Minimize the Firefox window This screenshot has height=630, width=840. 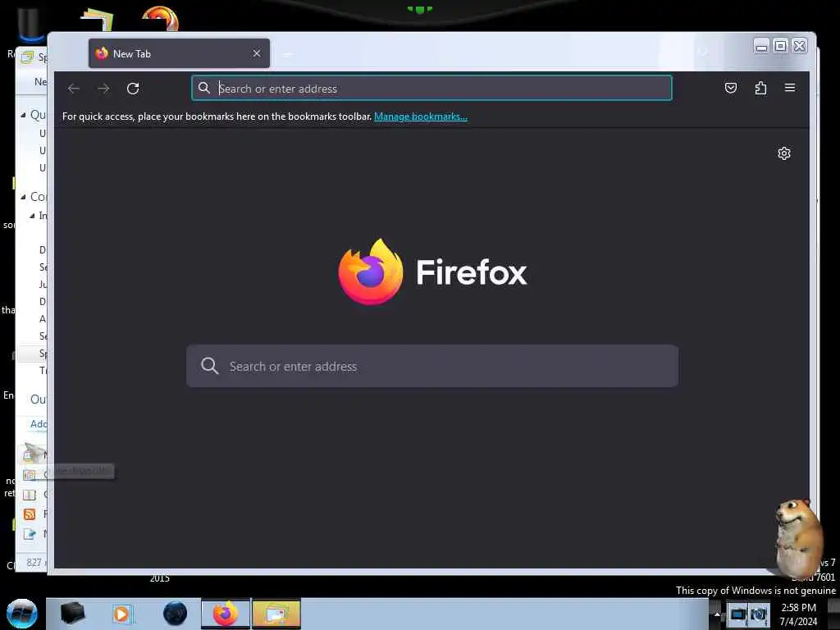tap(761, 47)
